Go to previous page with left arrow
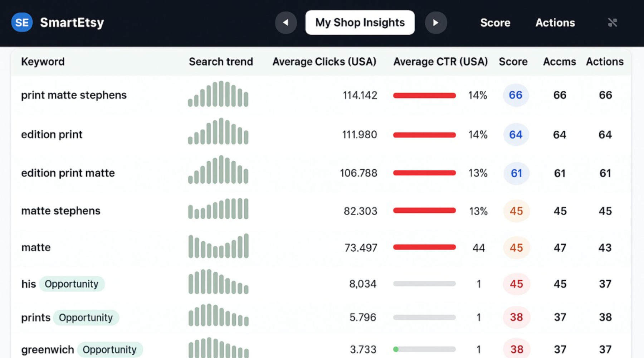Viewport: 644px width, 358px height. tap(286, 23)
